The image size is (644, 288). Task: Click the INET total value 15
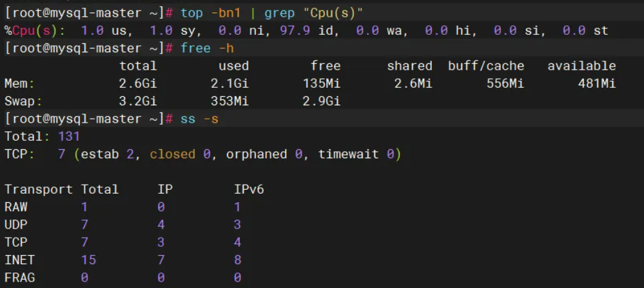click(x=88, y=260)
